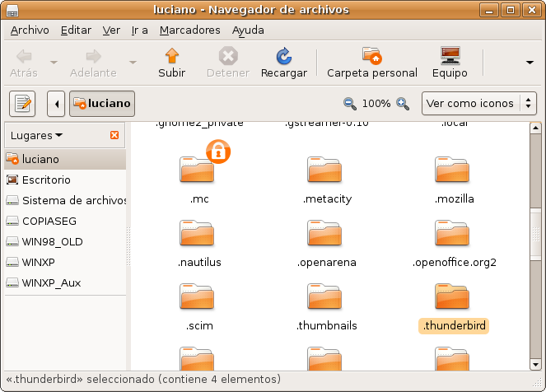Open the Marcadores menu

[189, 30]
